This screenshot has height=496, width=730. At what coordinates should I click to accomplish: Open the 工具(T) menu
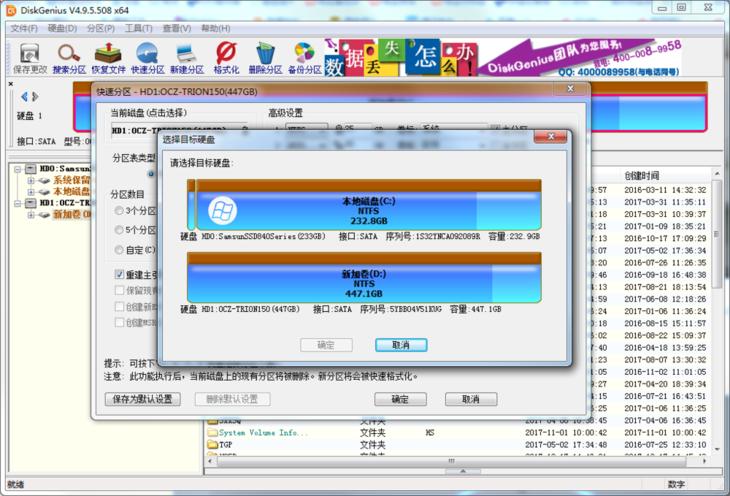click(138, 28)
